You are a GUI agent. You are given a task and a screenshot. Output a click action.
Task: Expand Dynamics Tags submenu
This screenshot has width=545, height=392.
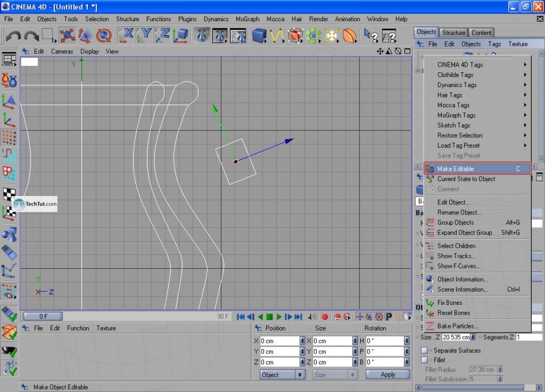(477, 85)
